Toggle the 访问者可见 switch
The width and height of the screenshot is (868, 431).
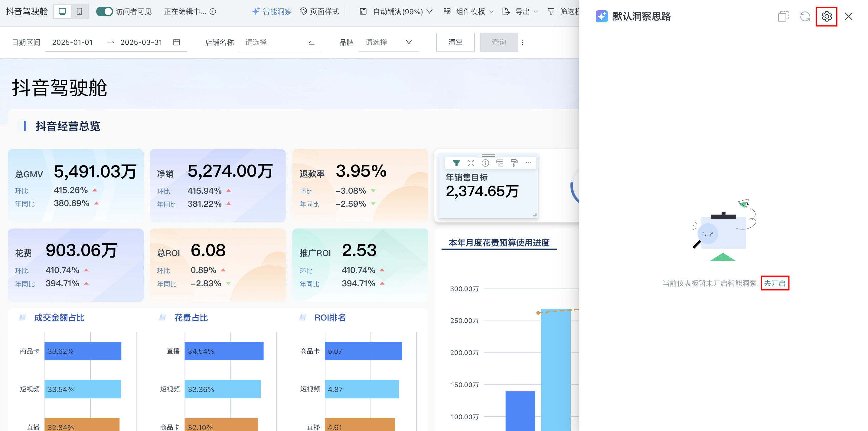click(104, 12)
